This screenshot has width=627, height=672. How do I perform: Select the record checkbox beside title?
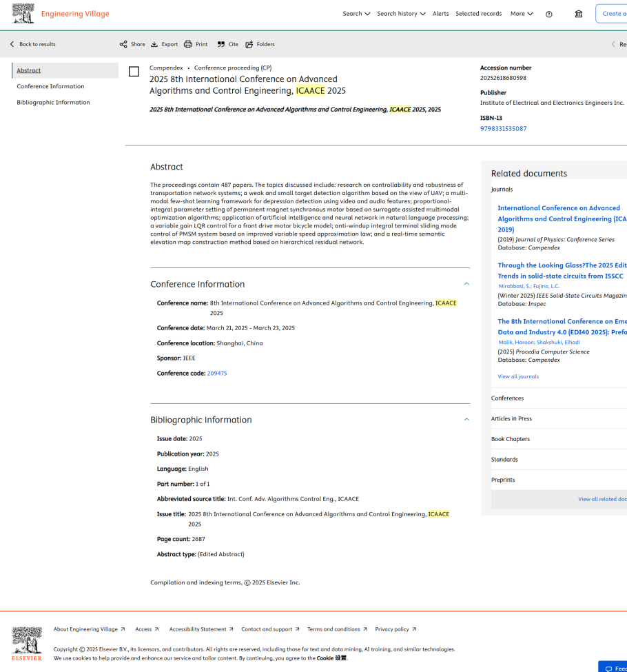tap(134, 72)
